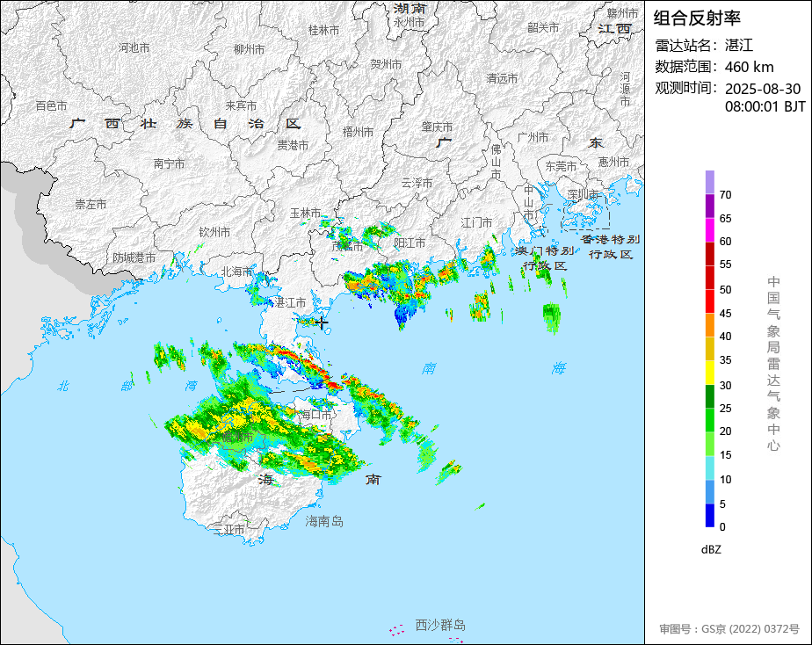Click the 清远市 city label
The image size is (812, 645).
point(502,78)
